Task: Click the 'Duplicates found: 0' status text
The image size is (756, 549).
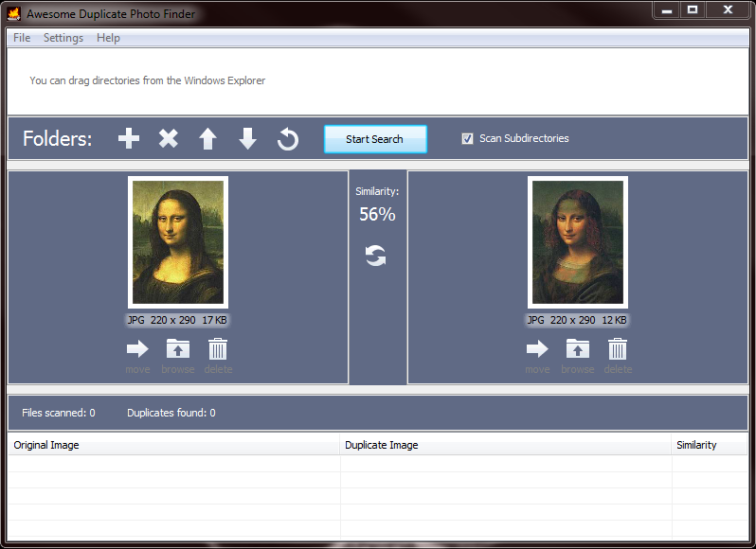Action: [171, 413]
